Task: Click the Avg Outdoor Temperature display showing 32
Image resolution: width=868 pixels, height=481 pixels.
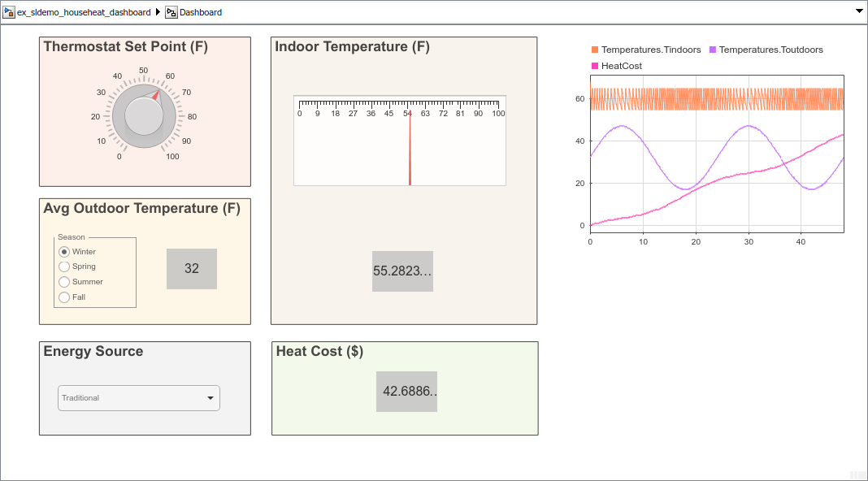Action: 192,268
